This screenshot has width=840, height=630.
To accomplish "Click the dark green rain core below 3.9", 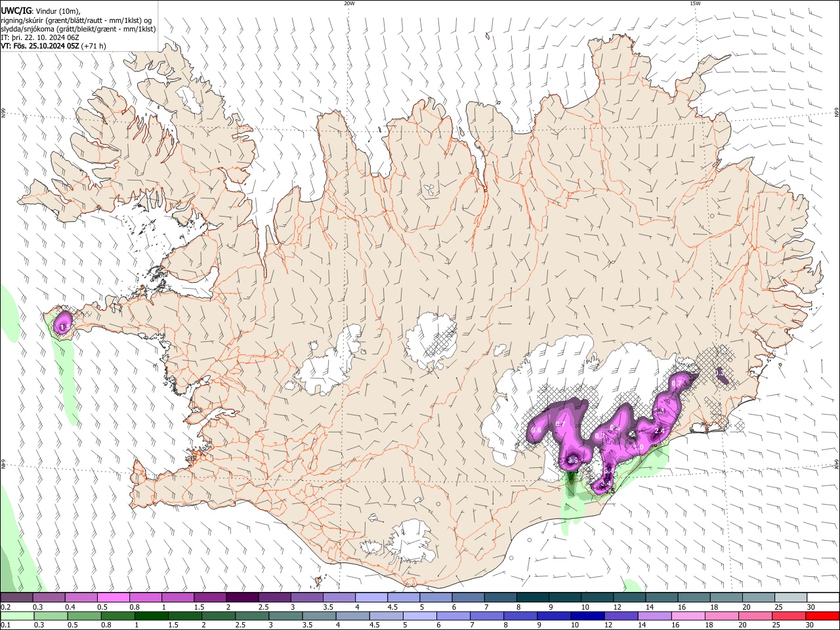I will tap(571, 477).
